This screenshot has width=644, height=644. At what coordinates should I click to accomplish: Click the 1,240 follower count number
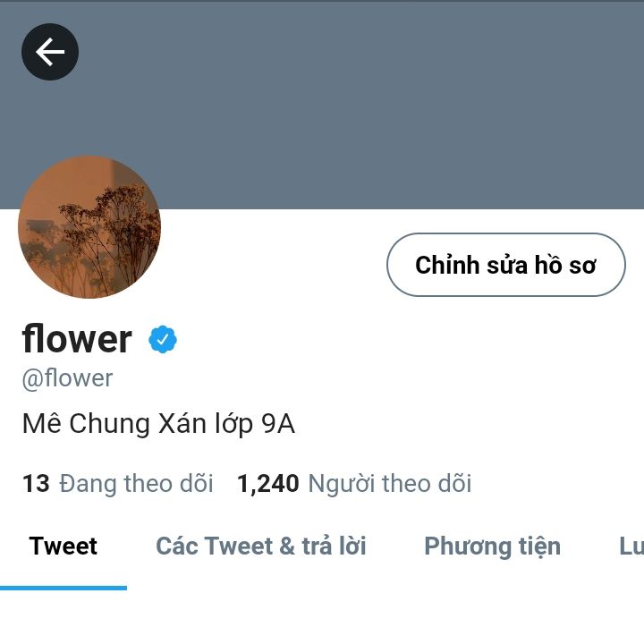point(267,483)
